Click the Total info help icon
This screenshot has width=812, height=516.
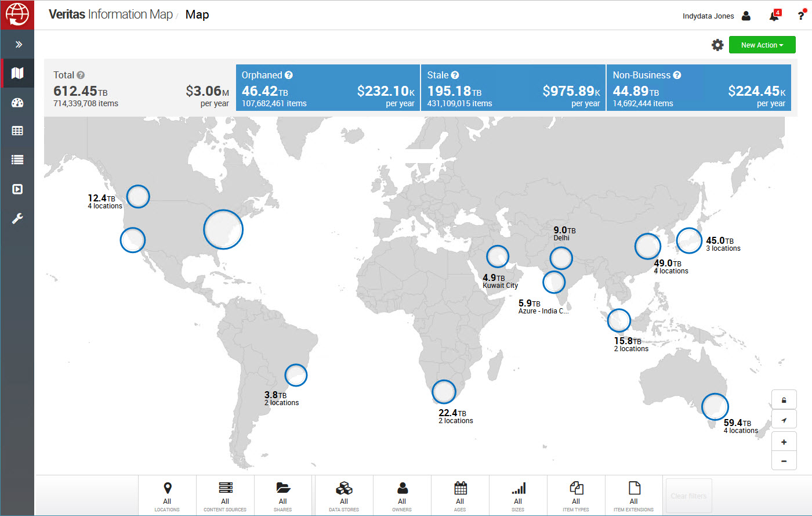[x=81, y=75]
